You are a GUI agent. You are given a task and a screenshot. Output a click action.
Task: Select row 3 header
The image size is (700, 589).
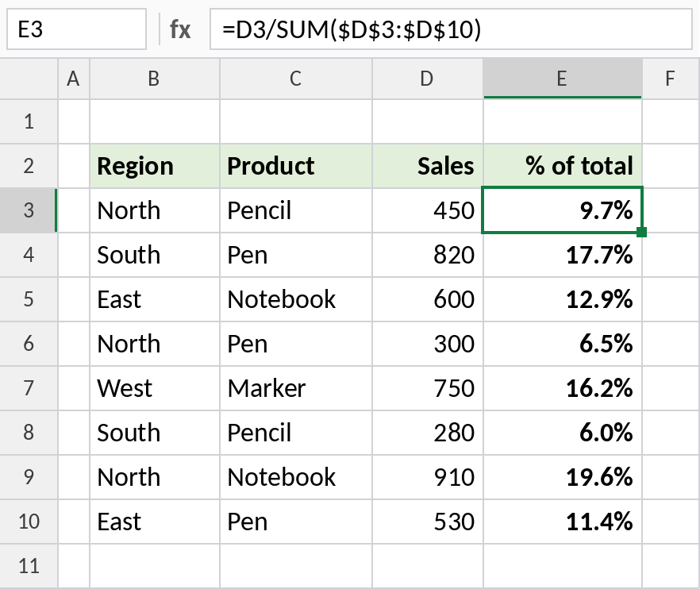pos(29,210)
